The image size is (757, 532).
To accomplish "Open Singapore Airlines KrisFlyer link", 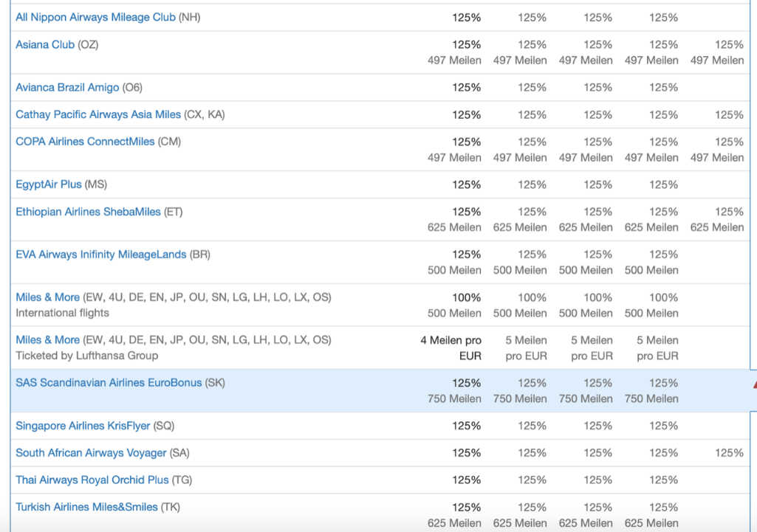I will click(83, 426).
